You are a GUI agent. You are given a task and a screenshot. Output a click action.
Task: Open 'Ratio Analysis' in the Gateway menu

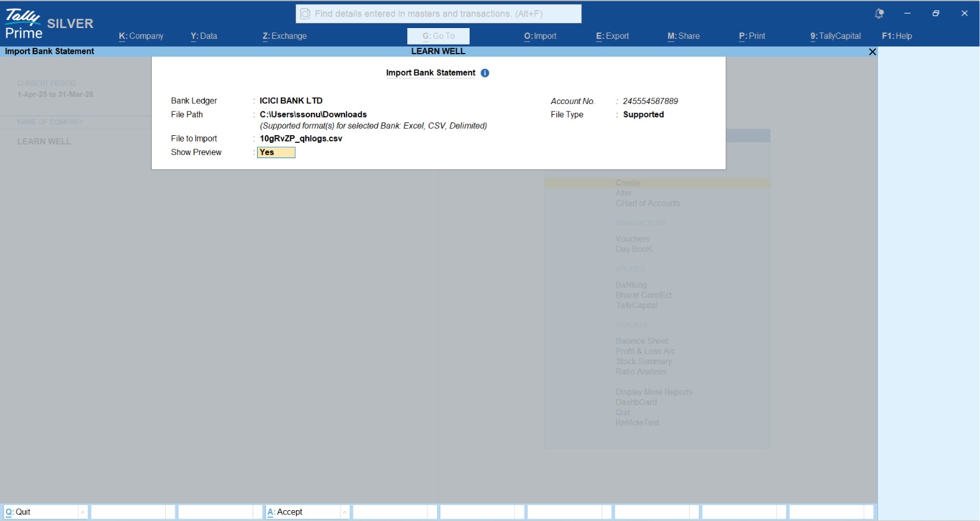[x=641, y=372]
